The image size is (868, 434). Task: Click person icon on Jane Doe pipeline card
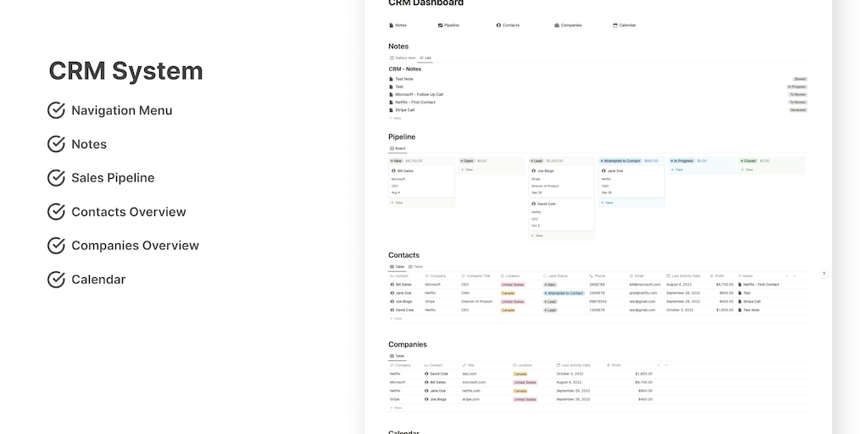[604, 171]
